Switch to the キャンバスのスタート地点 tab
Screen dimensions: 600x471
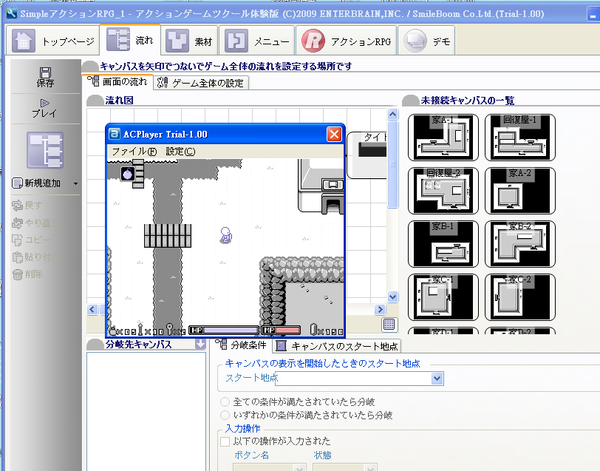click(x=337, y=346)
